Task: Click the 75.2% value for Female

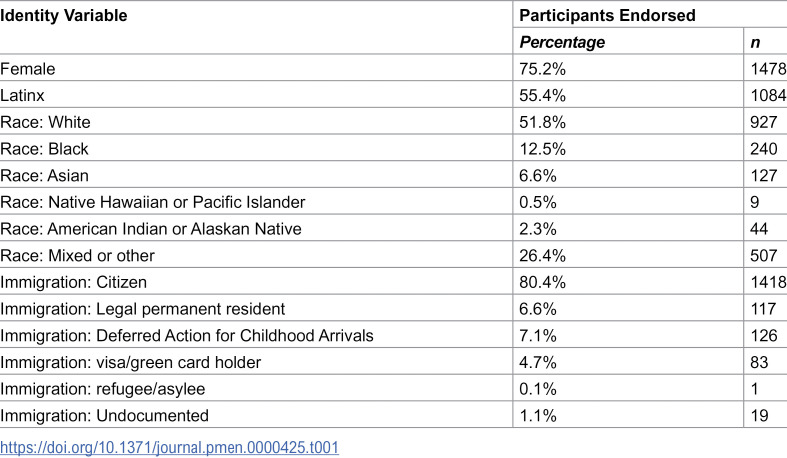Action: [543, 69]
